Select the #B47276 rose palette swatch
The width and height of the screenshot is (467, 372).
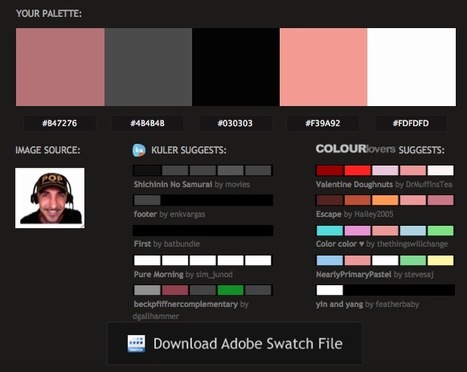pyautogui.click(x=60, y=67)
